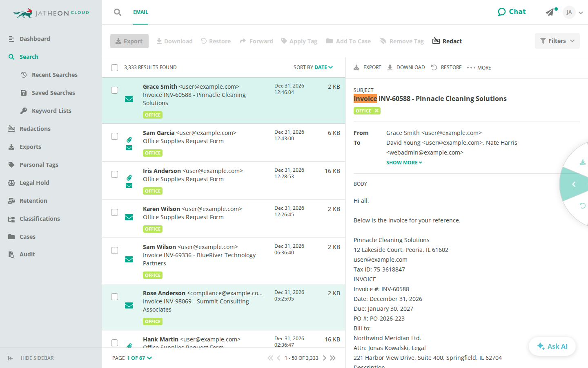Open the Filters dropdown

[557, 41]
